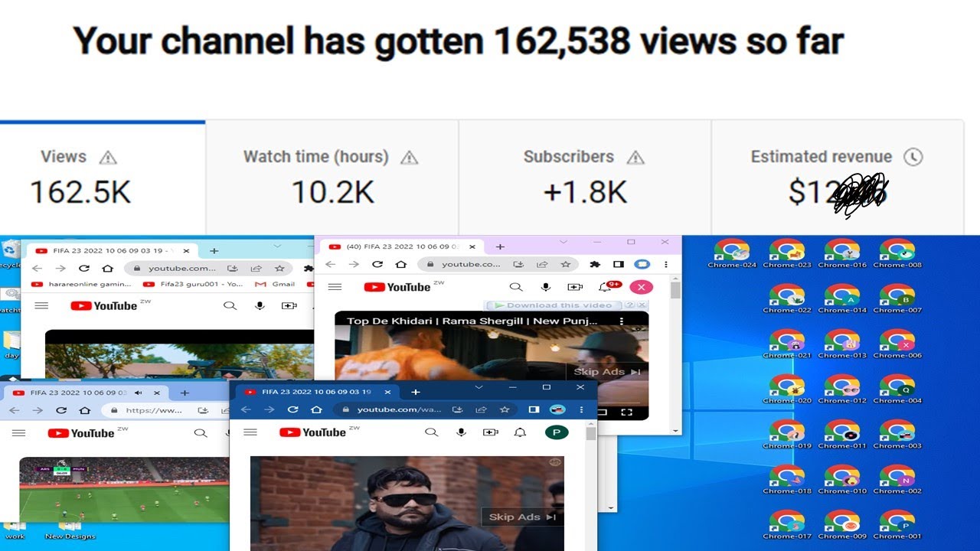The height and width of the screenshot is (551, 980).
Task: Toggle the bookmark star in the youtube.com/wa... window
Action: pyautogui.click(x=505, y=409)
